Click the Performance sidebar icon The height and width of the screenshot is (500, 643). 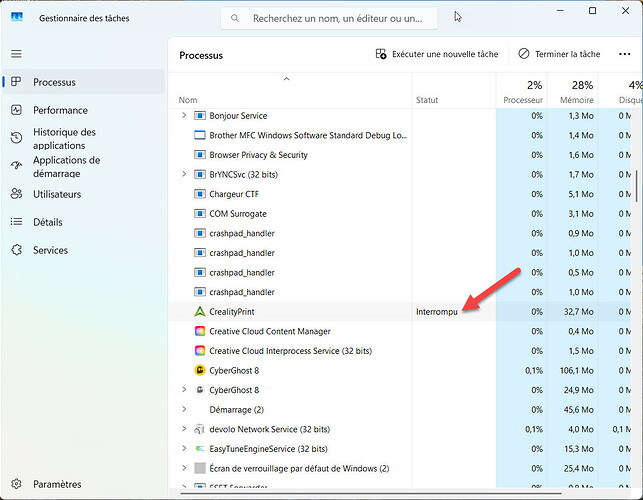[16, 110]
